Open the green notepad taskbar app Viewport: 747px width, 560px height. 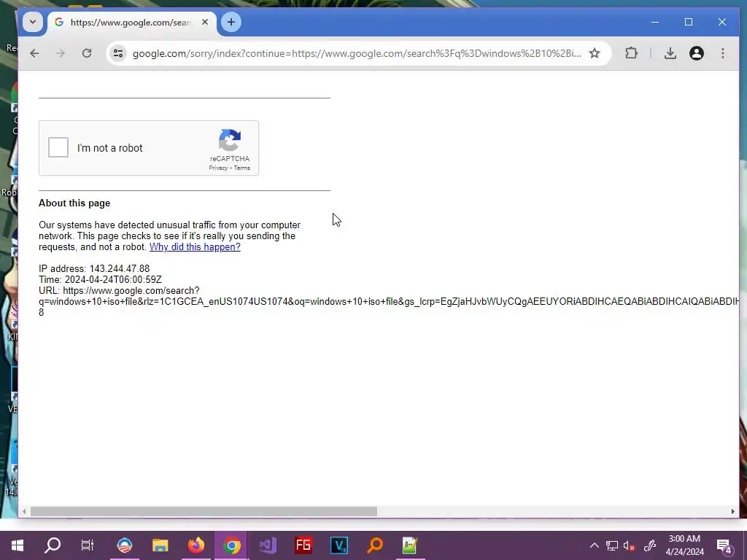410,545
